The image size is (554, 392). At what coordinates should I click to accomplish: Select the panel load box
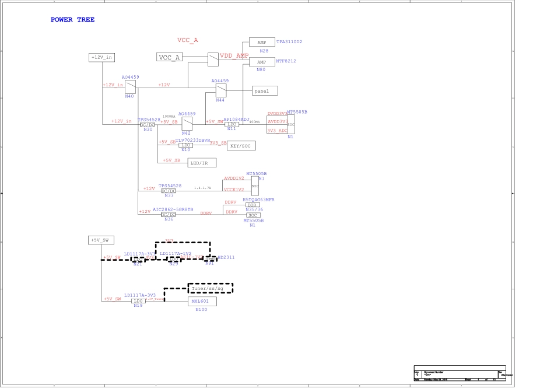[x=265, y=91]
